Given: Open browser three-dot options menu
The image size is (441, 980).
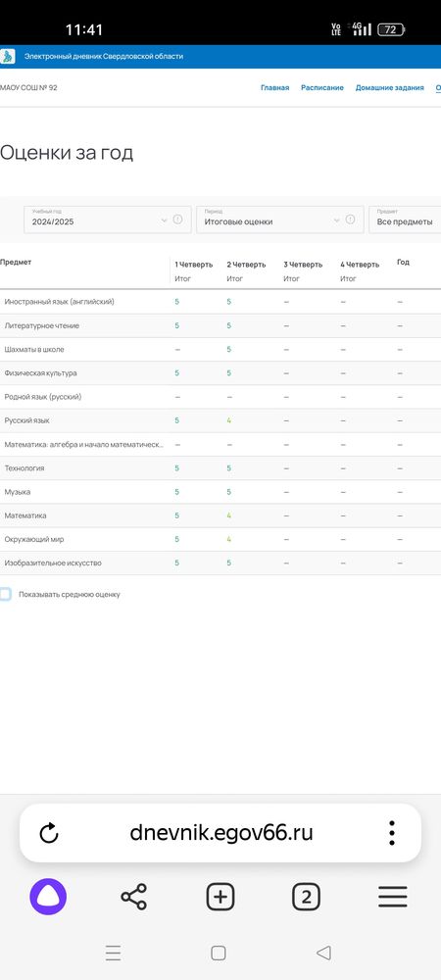Looking at the screenshot, I should (392, 833).
